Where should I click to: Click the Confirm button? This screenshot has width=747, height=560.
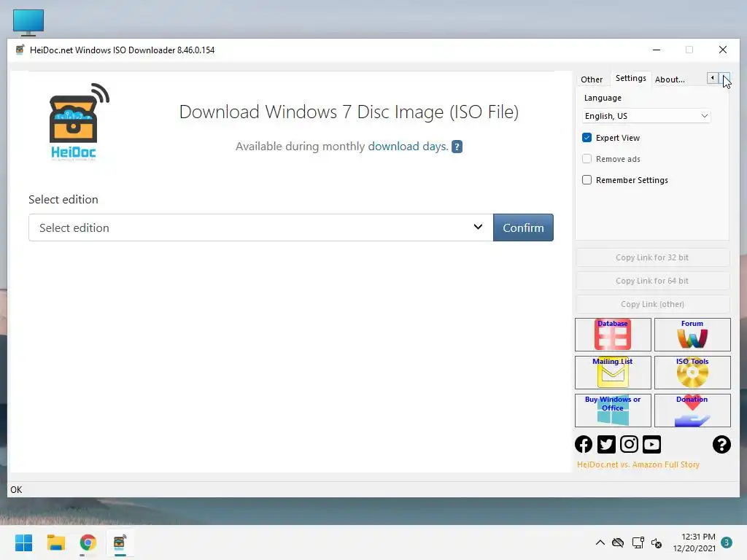click(x=523, y=227)
